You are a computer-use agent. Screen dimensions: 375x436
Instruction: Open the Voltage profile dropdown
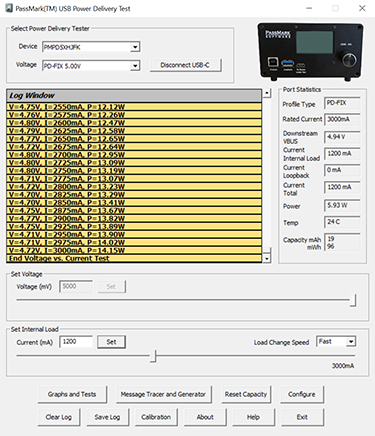coord(135,66)
